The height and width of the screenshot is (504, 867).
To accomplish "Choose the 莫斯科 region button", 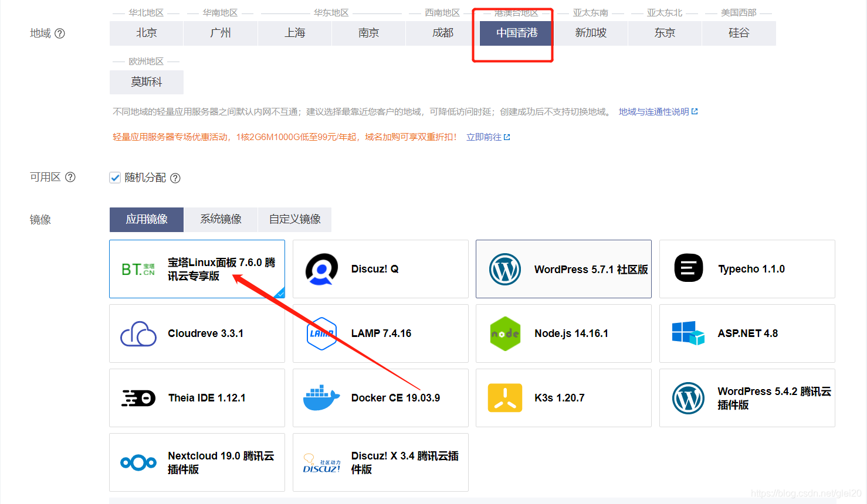I will coord(146,82).
